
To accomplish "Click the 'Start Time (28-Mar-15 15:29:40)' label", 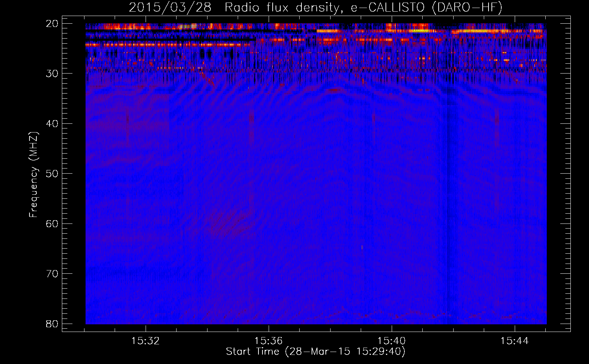I will point(316,352).
